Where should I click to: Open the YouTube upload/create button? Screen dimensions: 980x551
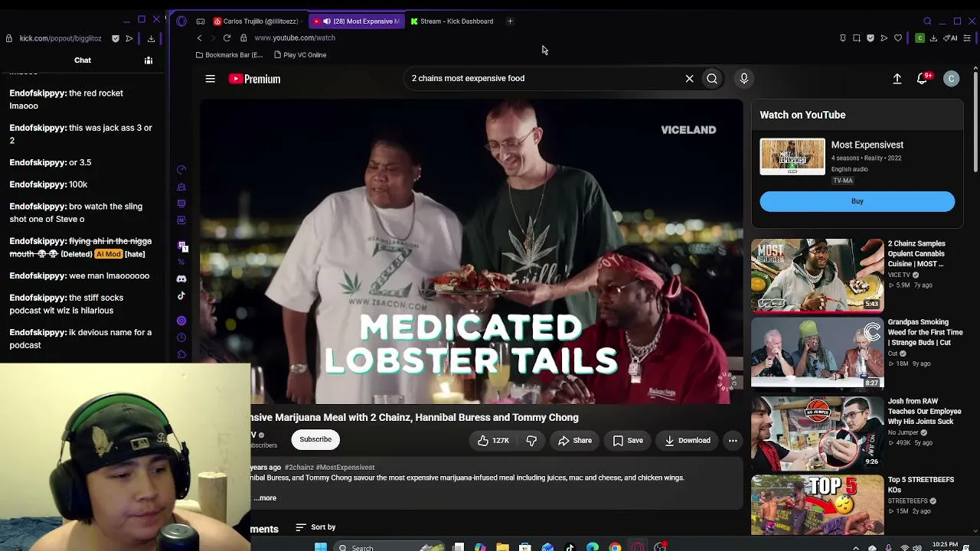897,78
